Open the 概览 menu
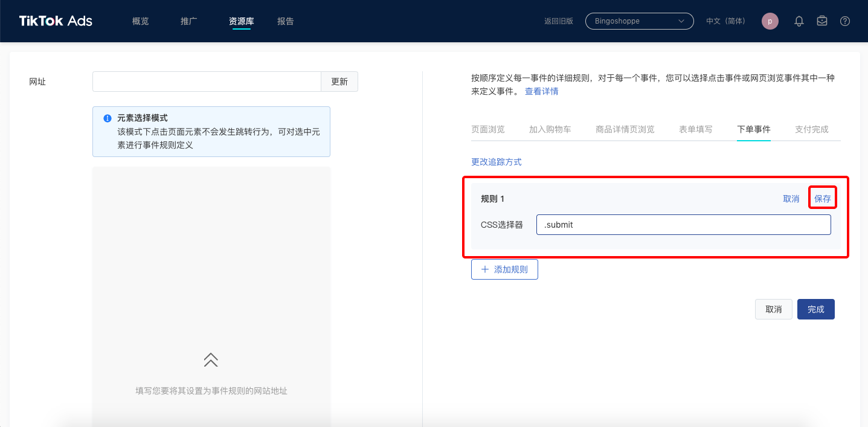Image resolution: width=868 pixels, height=427 pixels. (x=140, y=21)
